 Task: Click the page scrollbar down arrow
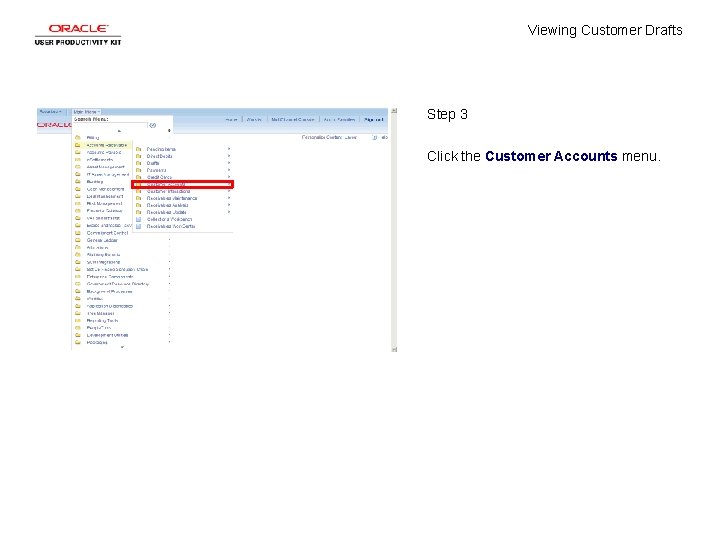[394, 349]
